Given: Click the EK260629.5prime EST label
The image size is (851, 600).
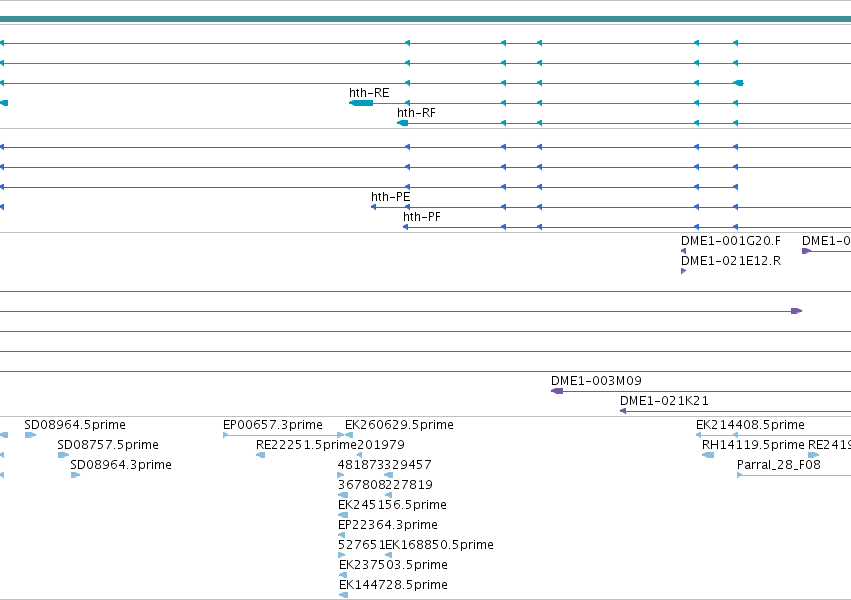Looking at the screenshot, I should point(399,425).
